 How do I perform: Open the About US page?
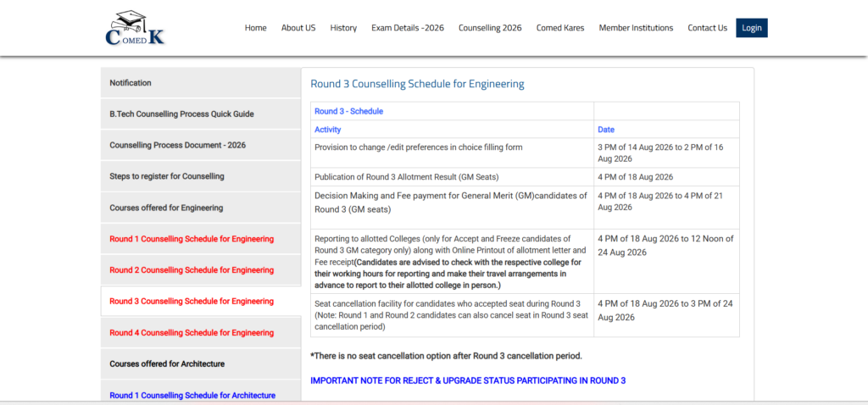coord(298,28)
